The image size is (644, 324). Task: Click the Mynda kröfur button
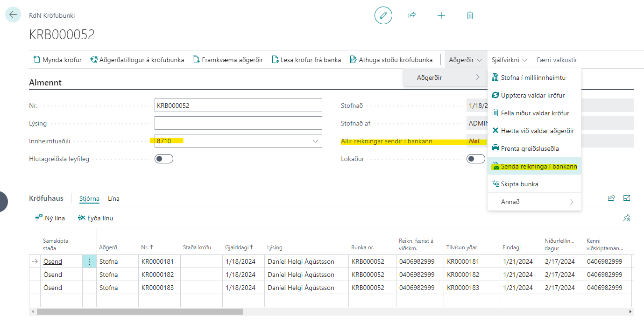pos(57,60)
